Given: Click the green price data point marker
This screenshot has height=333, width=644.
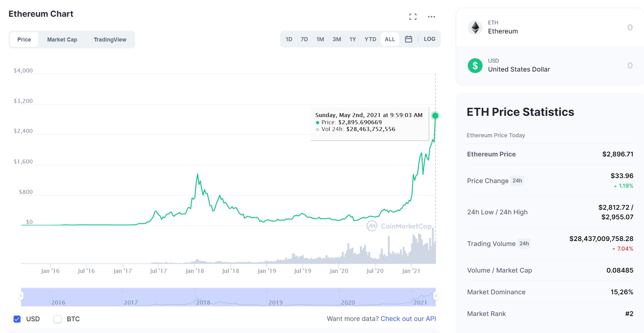Looking at the screenshot, I should (435, 116).
